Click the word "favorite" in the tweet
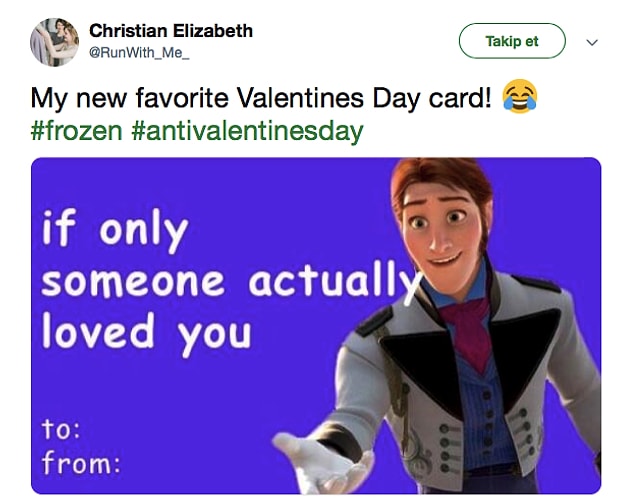Image resolution: width=635 pixels, height=498 pixels. [182, 98]
